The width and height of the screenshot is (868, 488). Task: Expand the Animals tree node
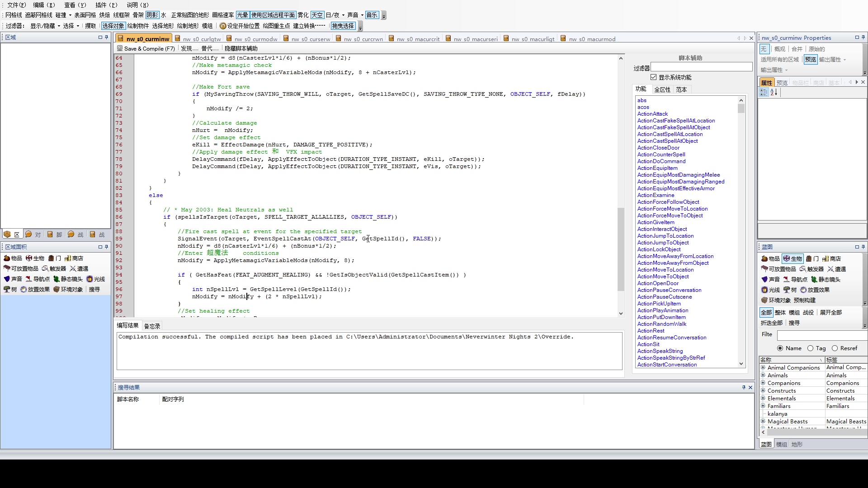click(763, 375)
